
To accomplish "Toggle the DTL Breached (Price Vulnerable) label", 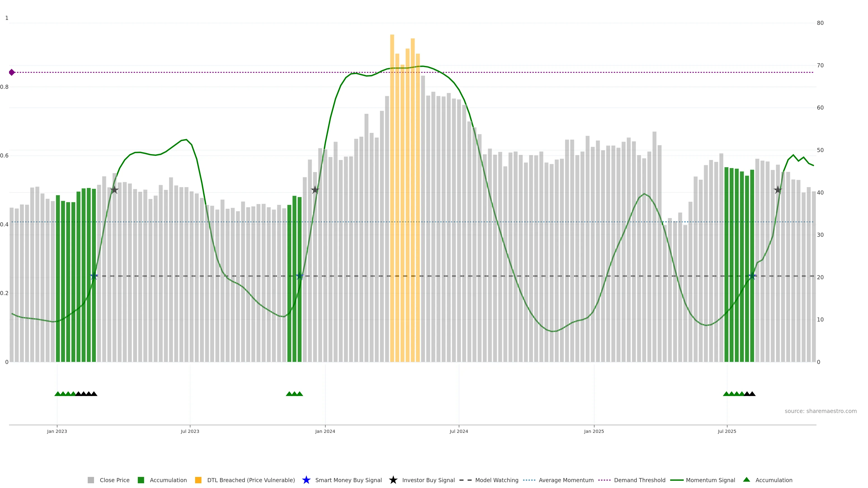I will (251, 480).
